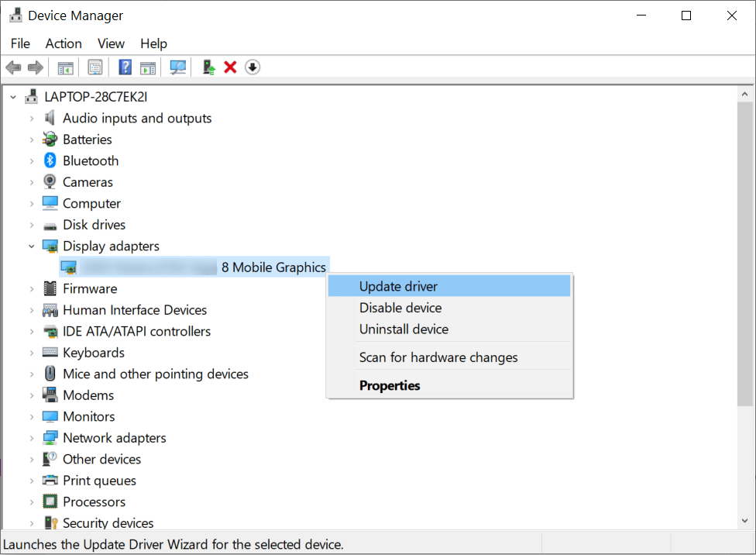Image resolution: width=756 pixels, height=555 pixels.
Task: Expand the Other devices node chevron
Action: click(x=31, y=459)
